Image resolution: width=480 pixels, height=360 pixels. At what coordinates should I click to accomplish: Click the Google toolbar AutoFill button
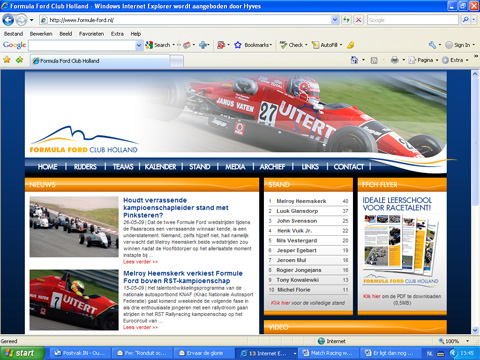coord(327,45)
